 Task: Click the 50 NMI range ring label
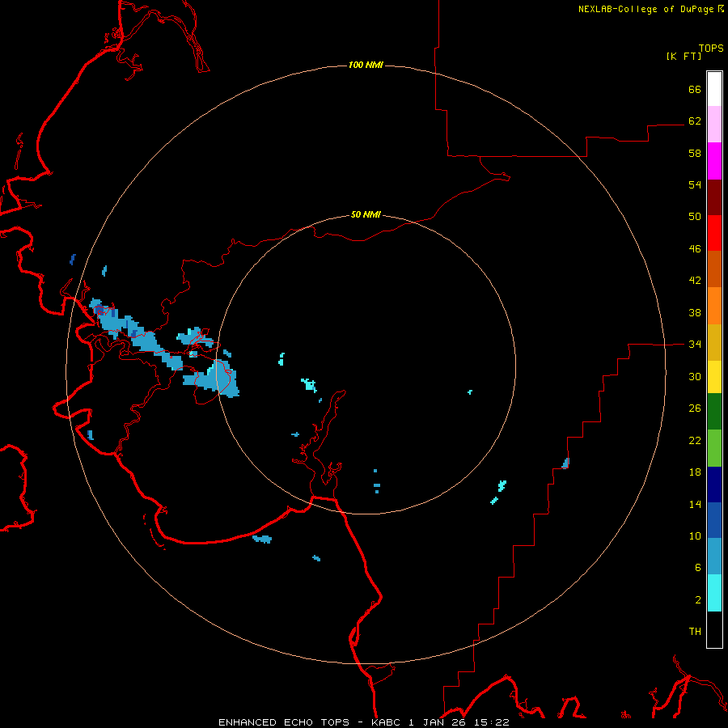[x=366, y=214]
